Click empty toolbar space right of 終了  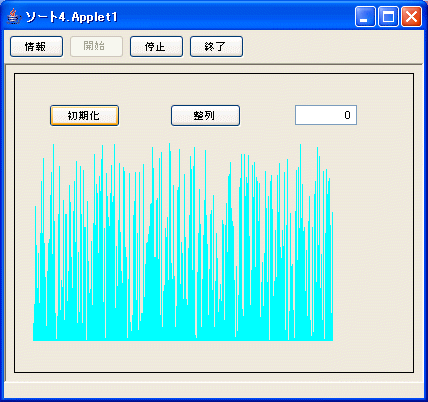pos(332,46)
